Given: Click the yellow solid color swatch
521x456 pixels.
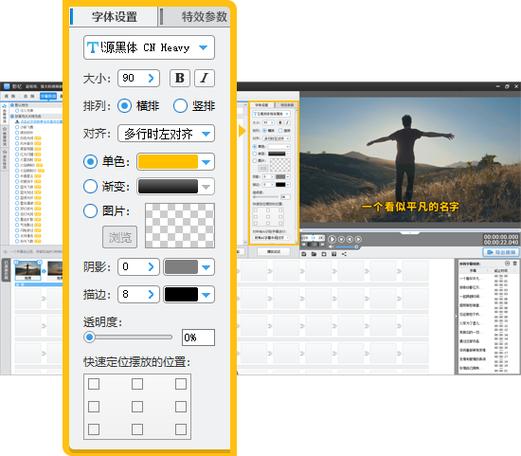Looking at the screenshot, I should [168, 162].
